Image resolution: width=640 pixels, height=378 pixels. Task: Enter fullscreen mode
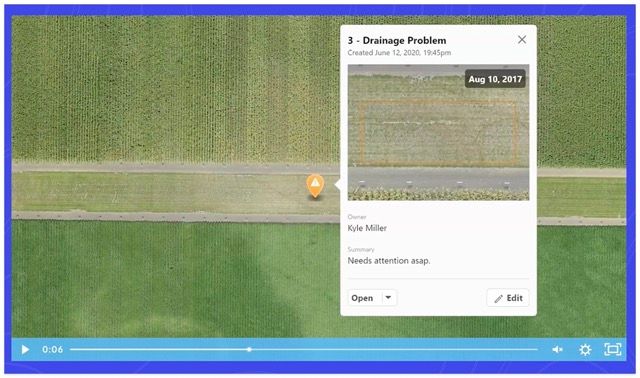click(x=613, y=350)
